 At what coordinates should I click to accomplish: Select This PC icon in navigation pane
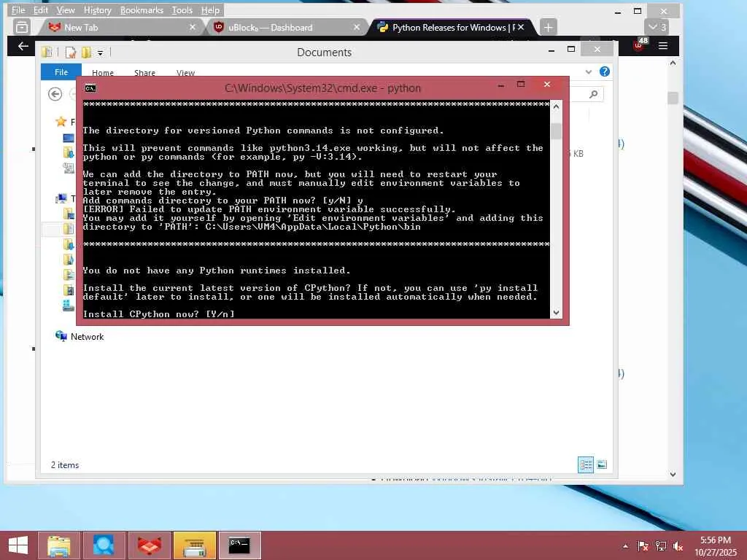(61, 198)
